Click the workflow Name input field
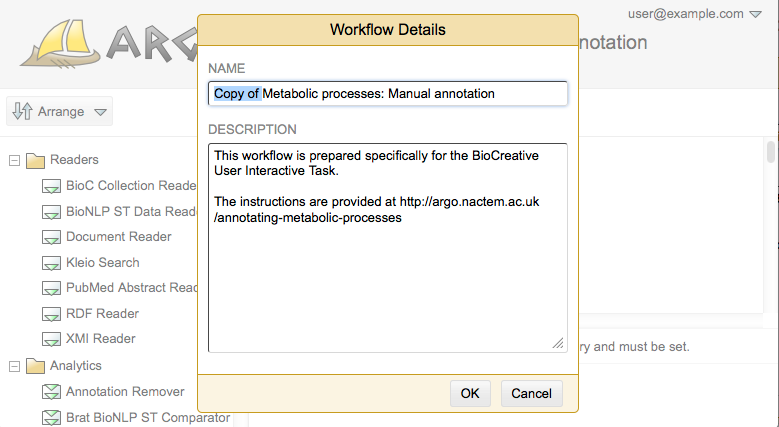 pos(388,93)
